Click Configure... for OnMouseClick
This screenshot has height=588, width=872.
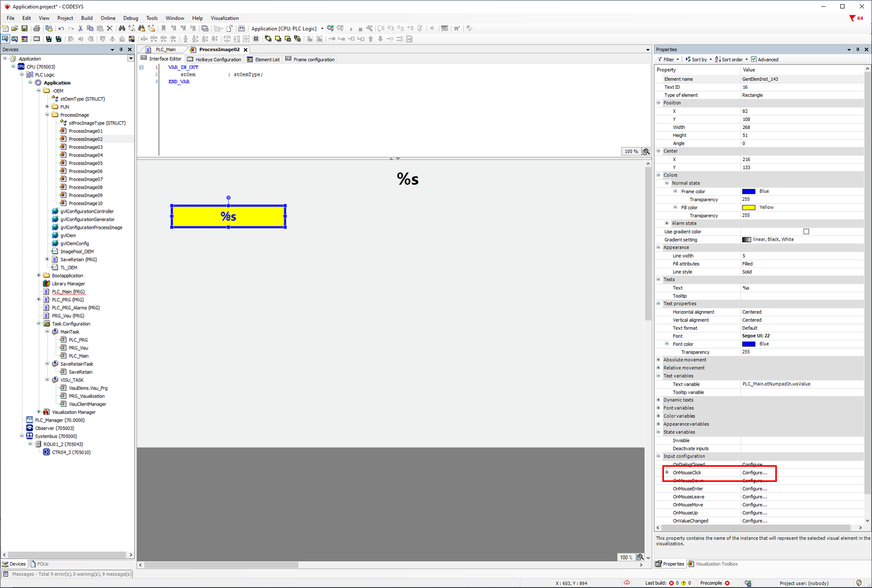point(754,472)
